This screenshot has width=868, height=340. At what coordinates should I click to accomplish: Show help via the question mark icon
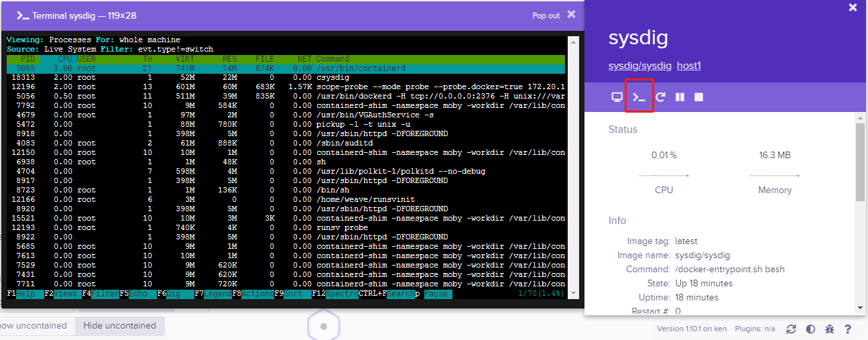coord(848,329)
